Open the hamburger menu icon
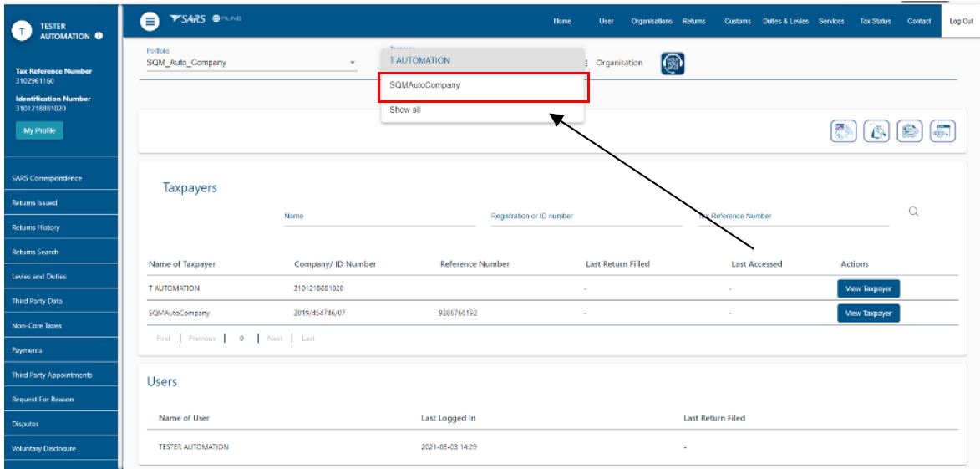The height and width of the screenshot is (469, 980). 150,21
